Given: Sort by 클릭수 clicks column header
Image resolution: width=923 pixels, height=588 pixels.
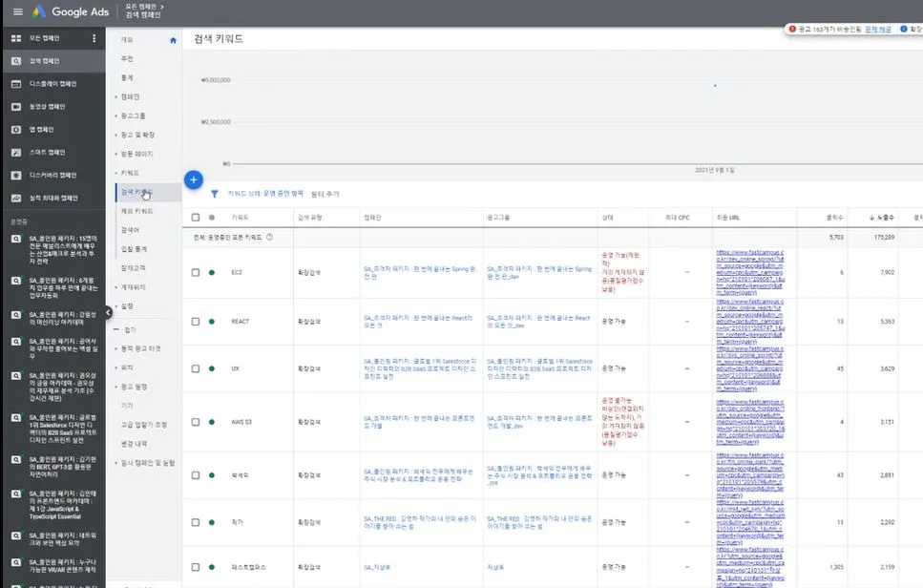Looking at the screenshot, I should (x=834, y=218).
